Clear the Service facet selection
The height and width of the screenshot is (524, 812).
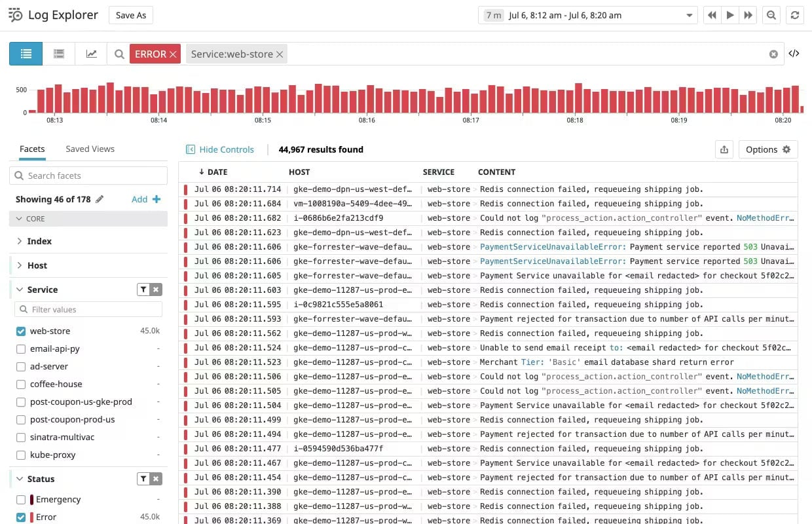pyautogui.click(x=156, y=290)
